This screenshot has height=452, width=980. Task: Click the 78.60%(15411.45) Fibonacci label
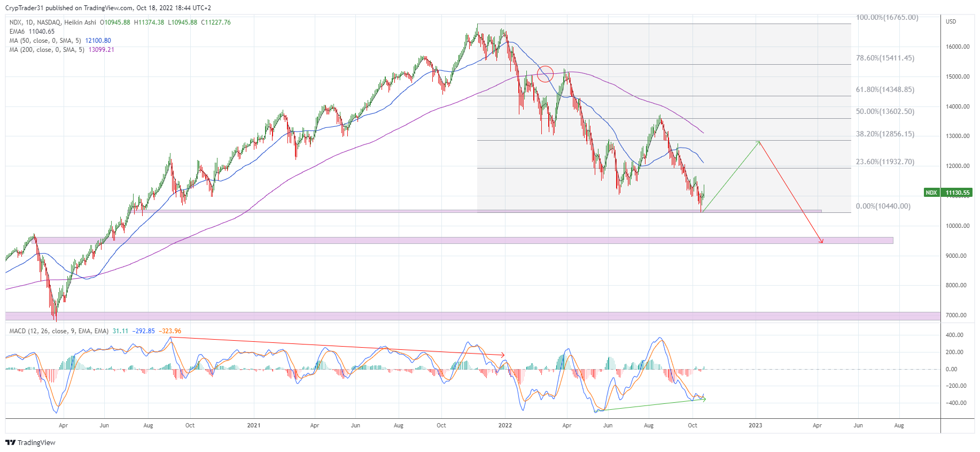(885, 58)
